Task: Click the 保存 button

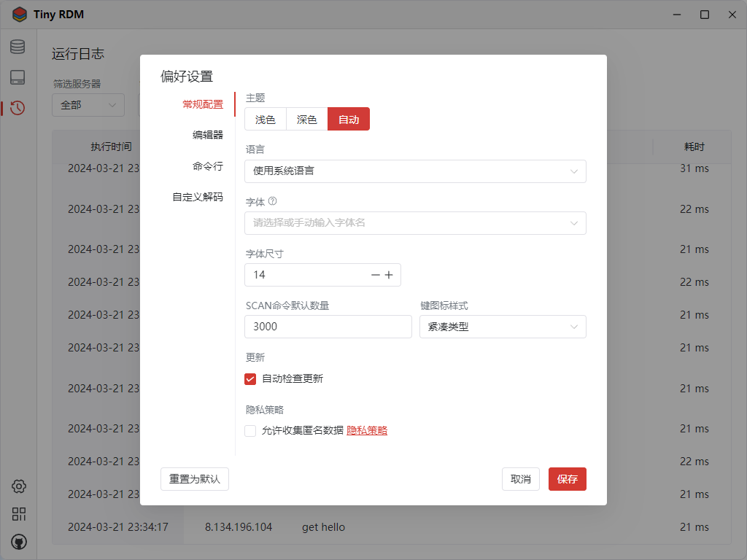Action: point(567,479)
